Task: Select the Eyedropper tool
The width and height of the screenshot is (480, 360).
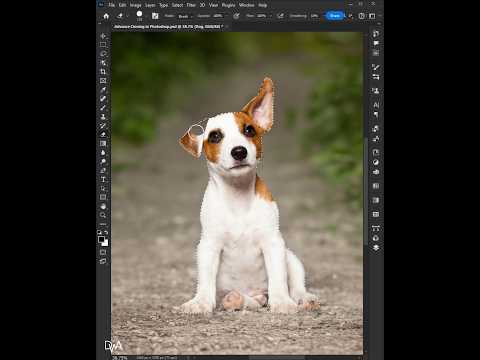Action: coord(103,90)
